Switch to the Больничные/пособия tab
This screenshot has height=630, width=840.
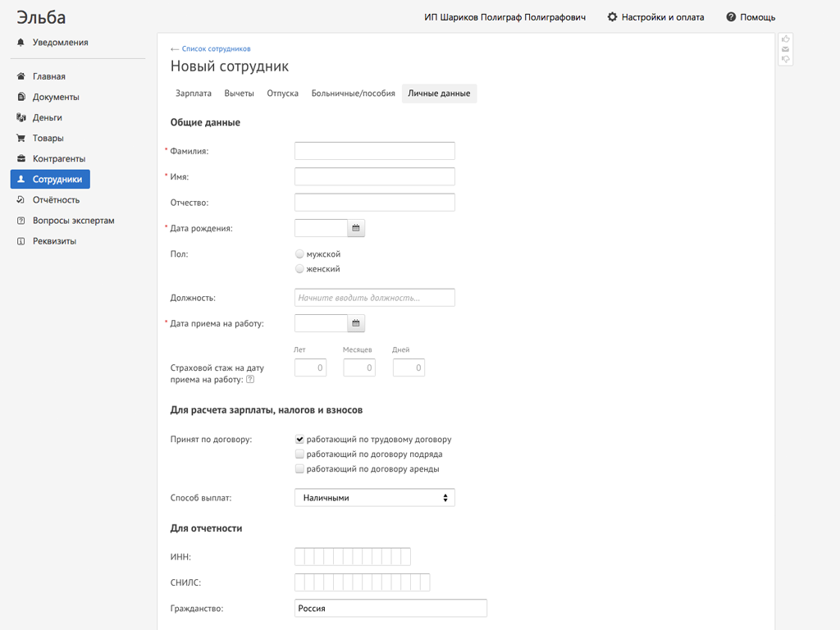tap(353, 94)
